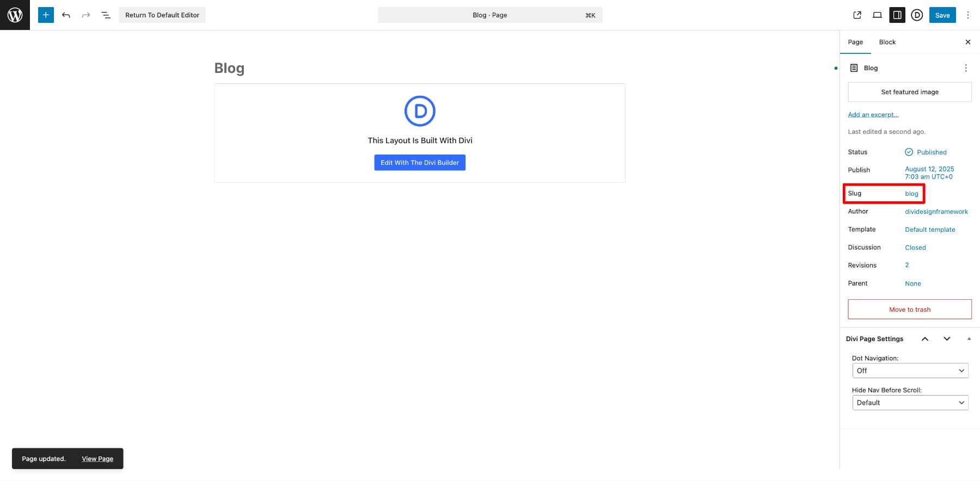Open the document overview list icon
Screen dimensions: 980x481
[106, 15]
